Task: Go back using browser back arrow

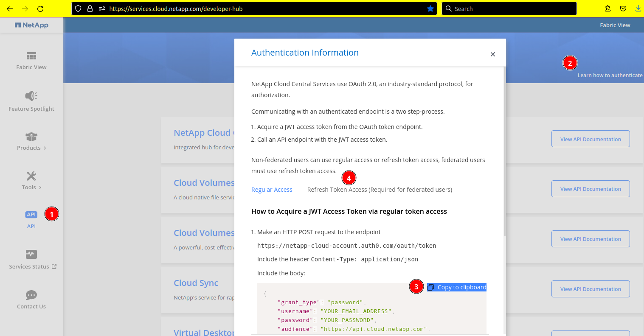Action: point(10,8)
